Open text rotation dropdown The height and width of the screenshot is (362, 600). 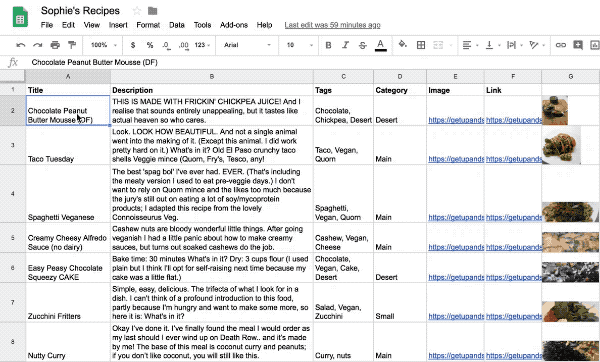click(537, 45)
